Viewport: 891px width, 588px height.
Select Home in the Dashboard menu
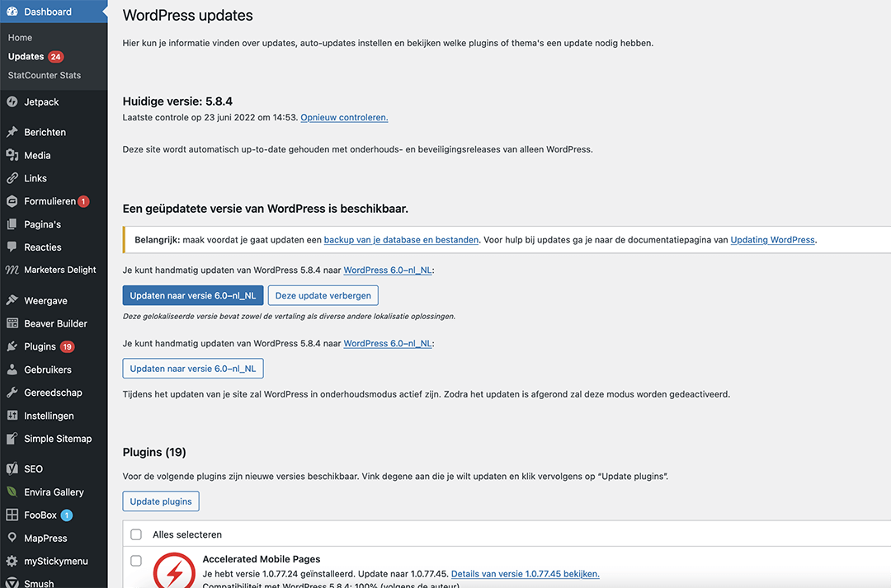coord(20,37)
